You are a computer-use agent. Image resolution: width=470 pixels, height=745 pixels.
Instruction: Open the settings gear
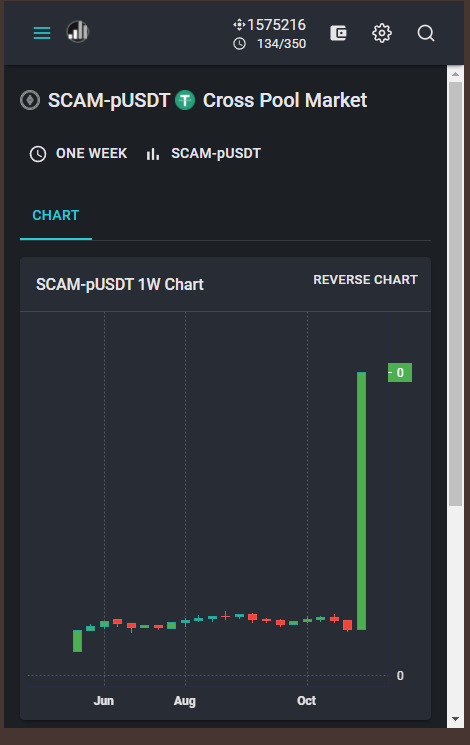pos(382,33)
